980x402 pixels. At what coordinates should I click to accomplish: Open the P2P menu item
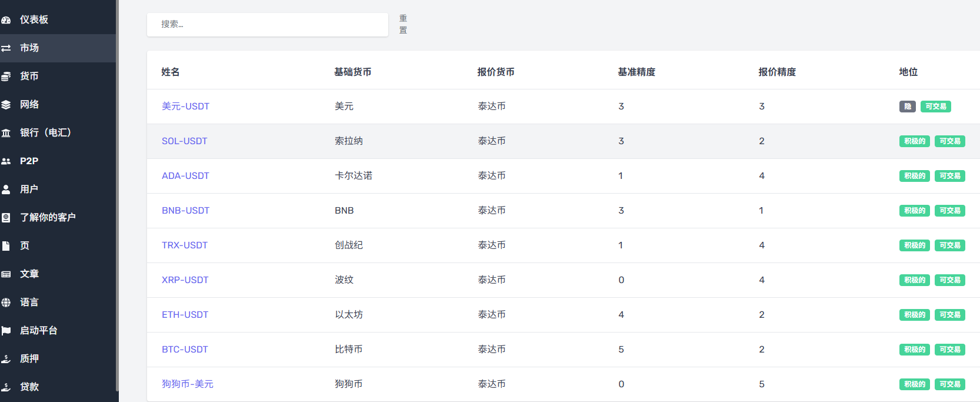point(58,161)
